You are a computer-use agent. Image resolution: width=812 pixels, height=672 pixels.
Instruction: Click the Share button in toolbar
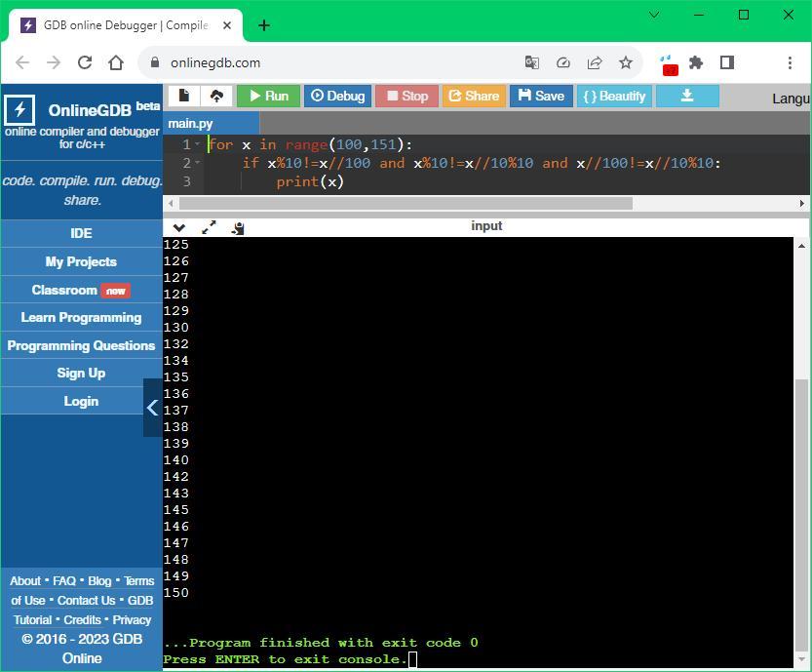coord(473,96)
